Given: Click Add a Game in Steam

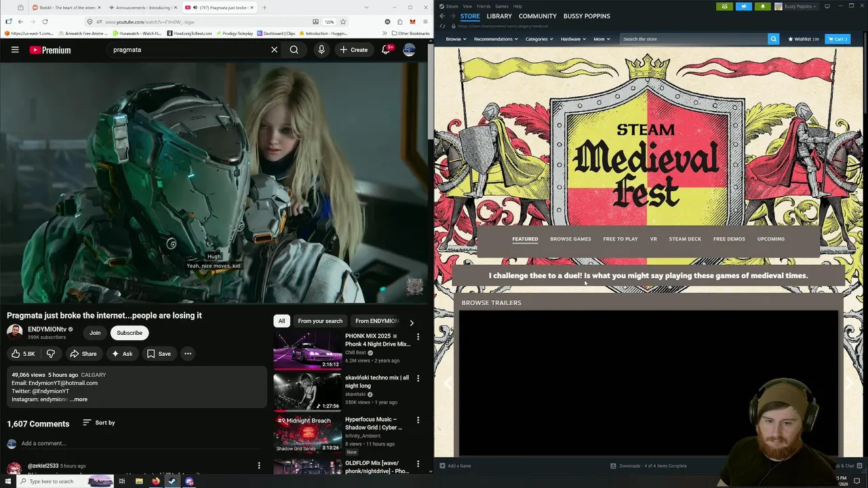Looking at the screenshot, I should [x=455, y=466].
